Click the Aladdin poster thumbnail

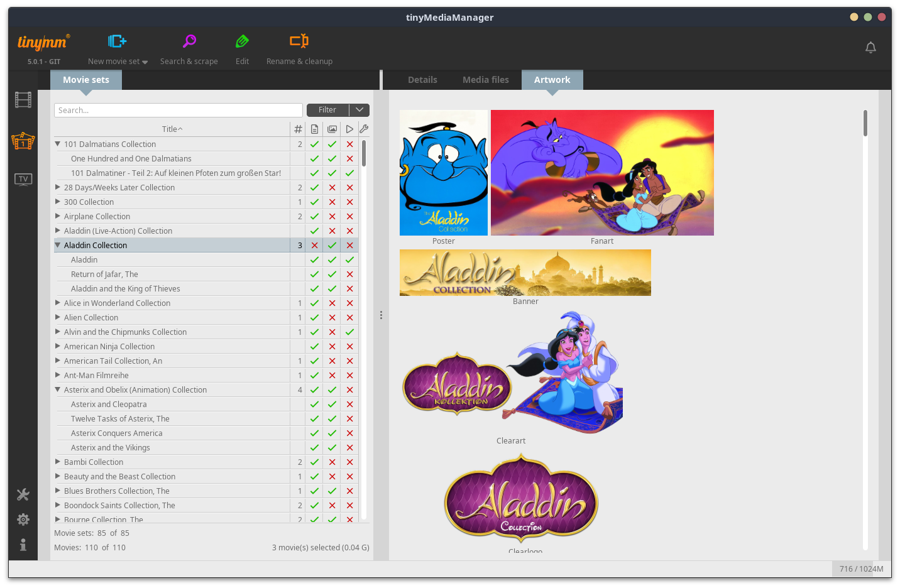[x=444, y=173]
